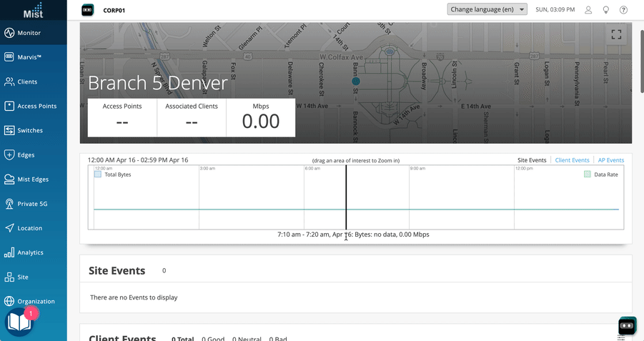
Task: Open the Marvis chat assistant icon
Action: coord(627,325)
